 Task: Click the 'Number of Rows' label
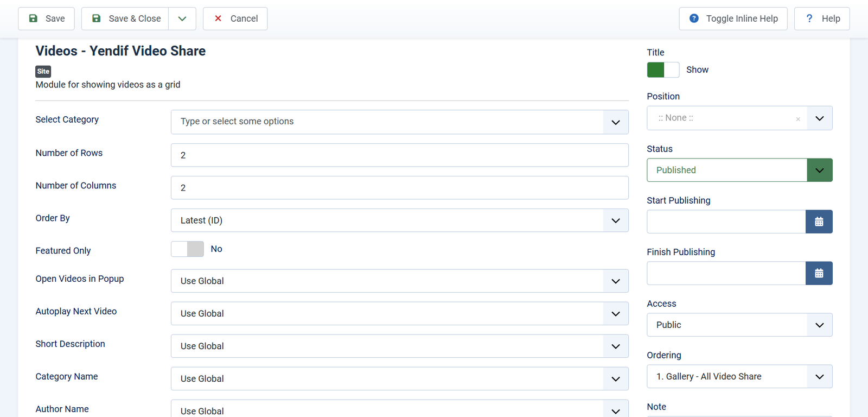[x=69, y=153]
